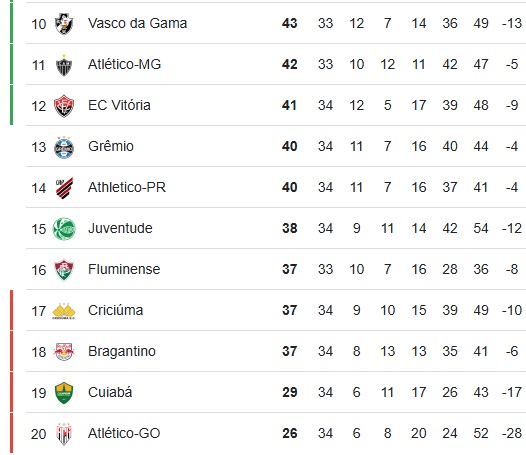Click Atlético-GO's 26 points value

click(x=290, y=433)
